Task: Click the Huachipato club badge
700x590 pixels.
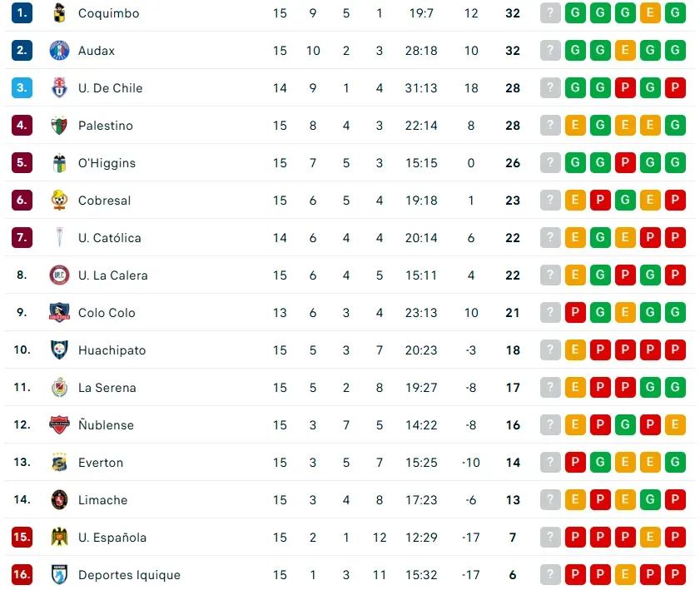Action: [x=60, y=350]
